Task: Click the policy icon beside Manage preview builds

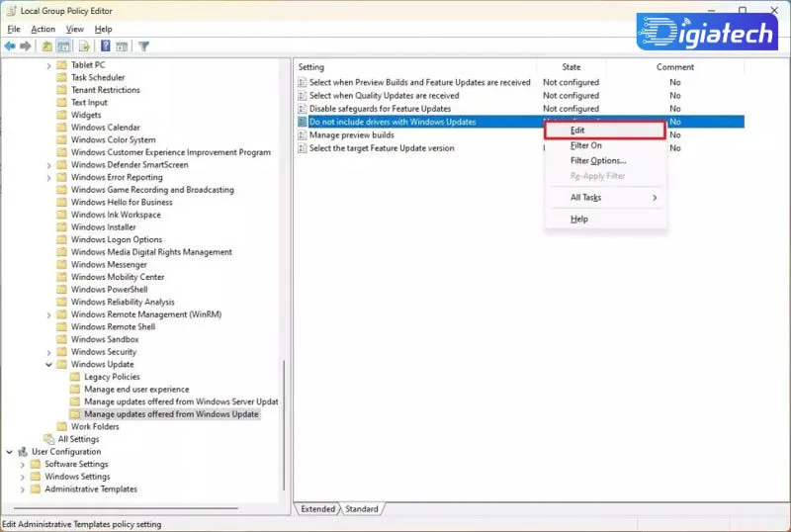Action: (x=303, y=134)
